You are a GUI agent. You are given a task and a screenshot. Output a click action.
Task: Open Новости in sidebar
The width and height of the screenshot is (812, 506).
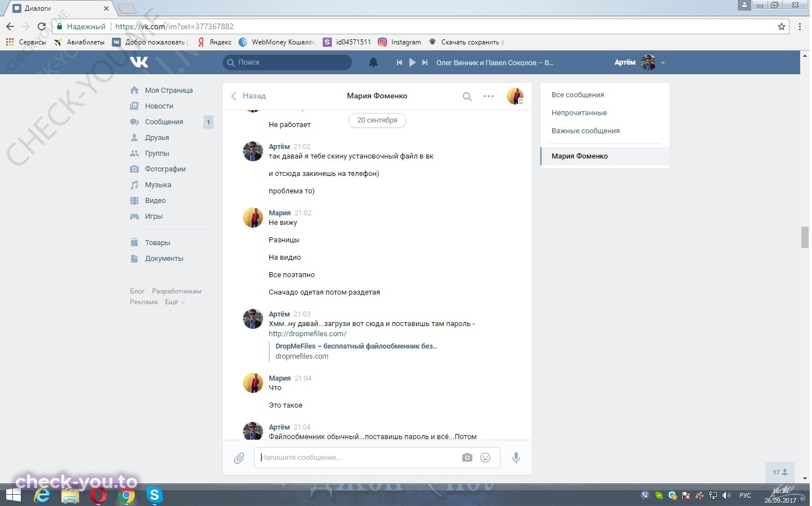tap(159, 106)
